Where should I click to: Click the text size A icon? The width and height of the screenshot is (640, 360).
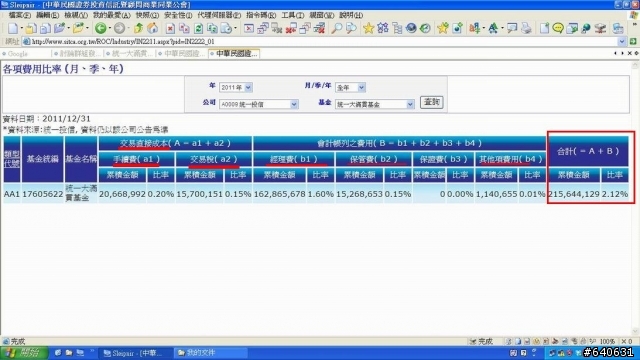493,28
